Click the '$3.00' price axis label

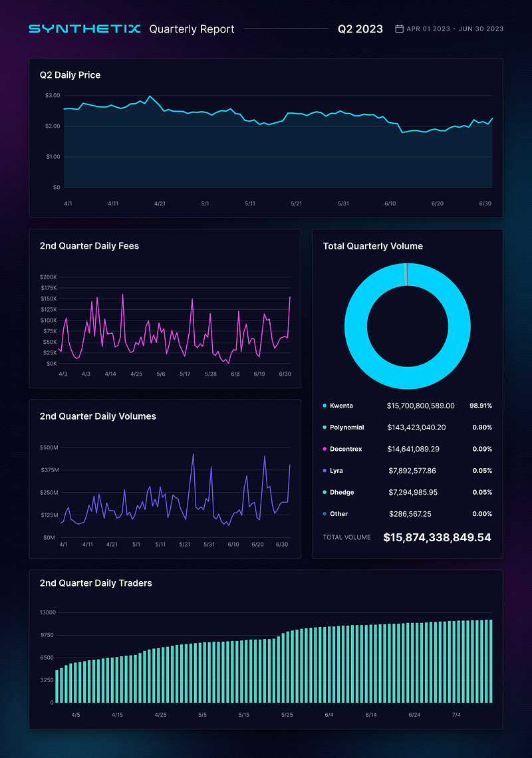tap(53, 95)
